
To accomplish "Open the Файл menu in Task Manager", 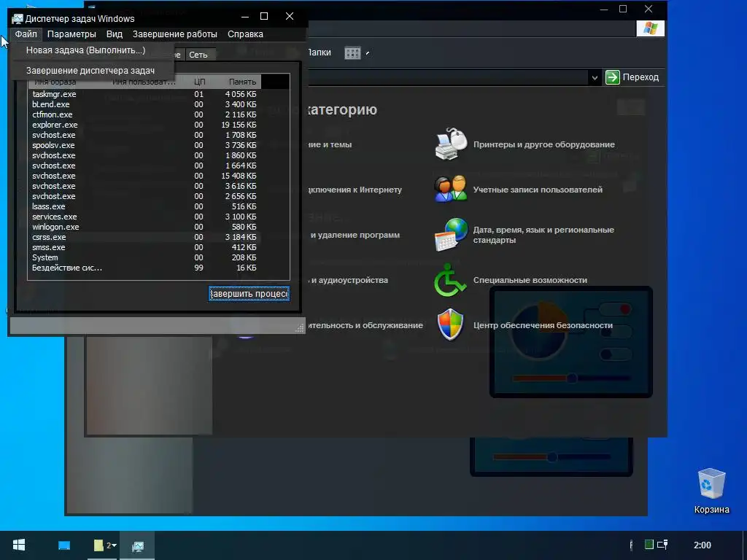I will tap(26, 34).
